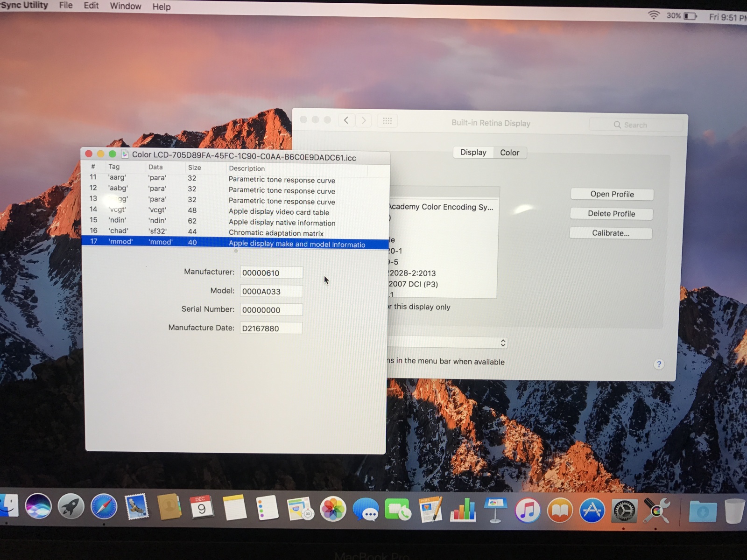
Task: Open ColorSync Utility icon in dock
Action: 656,511
